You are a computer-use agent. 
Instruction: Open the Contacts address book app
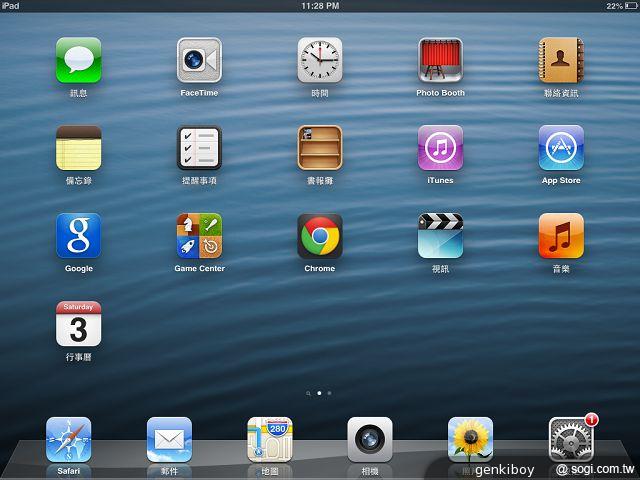click(561, 60)
